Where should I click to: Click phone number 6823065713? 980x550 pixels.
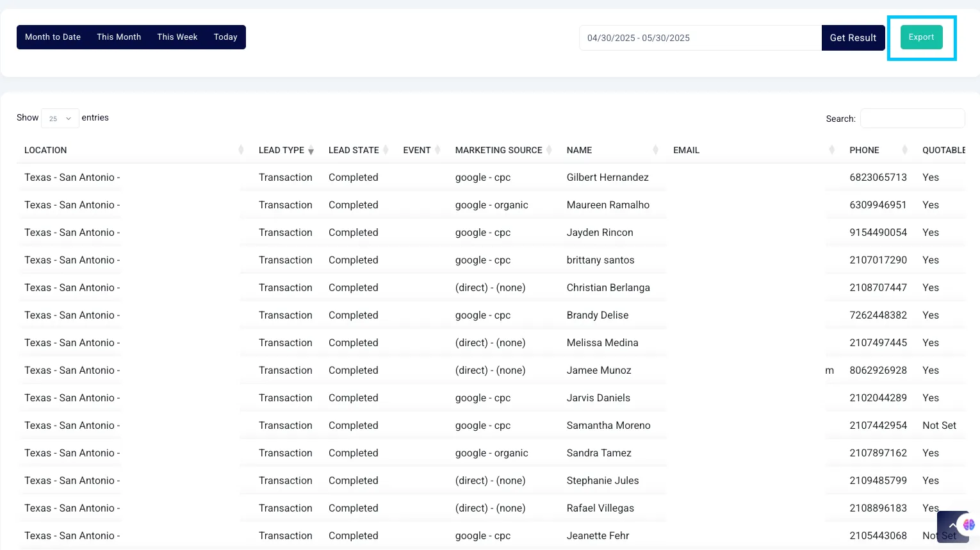[878, 178]
